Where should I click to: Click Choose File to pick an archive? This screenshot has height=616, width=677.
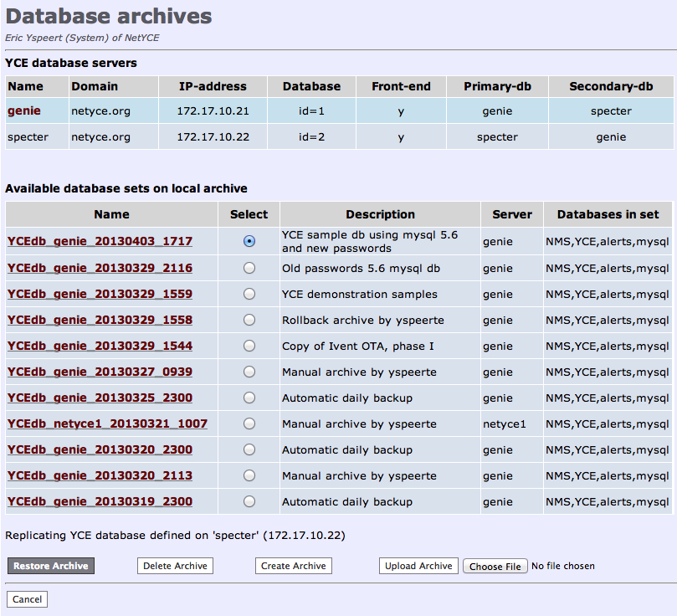(x=495, y=566)
